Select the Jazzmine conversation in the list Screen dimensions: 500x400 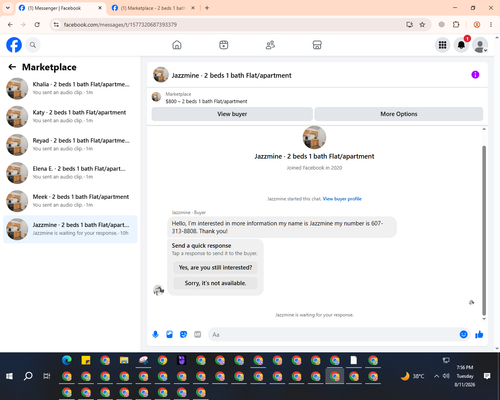coord(70,229)
